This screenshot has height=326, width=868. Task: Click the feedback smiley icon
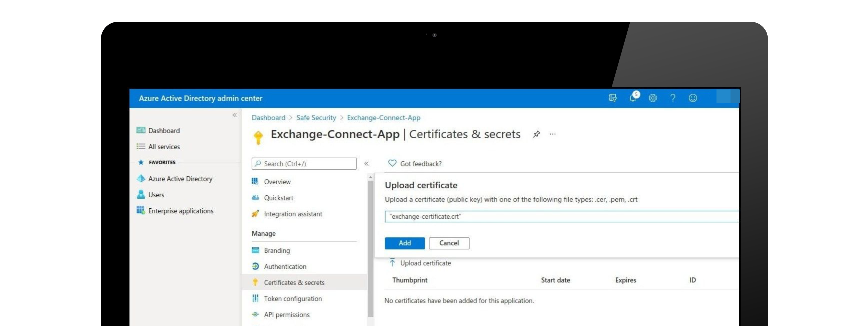click(693, 98)
